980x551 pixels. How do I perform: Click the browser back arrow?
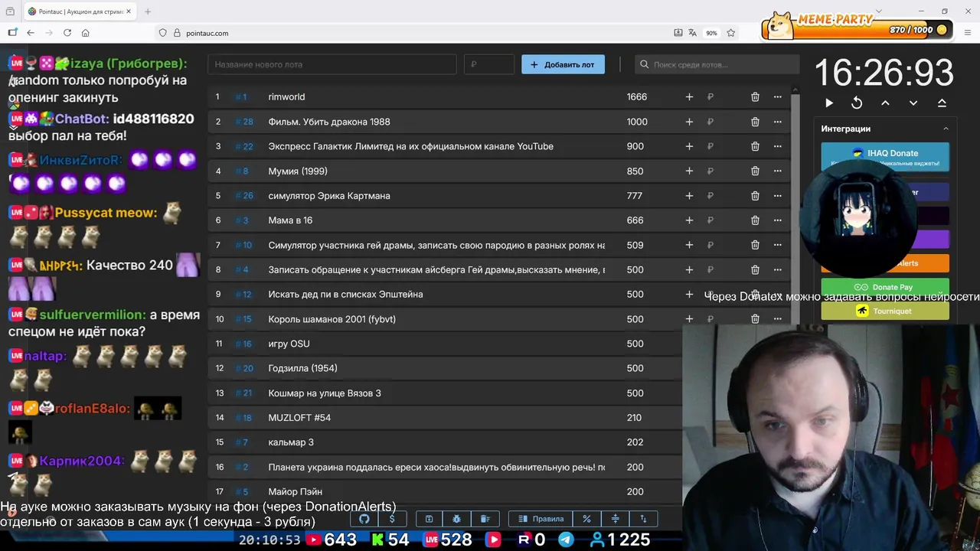(31, 33)
